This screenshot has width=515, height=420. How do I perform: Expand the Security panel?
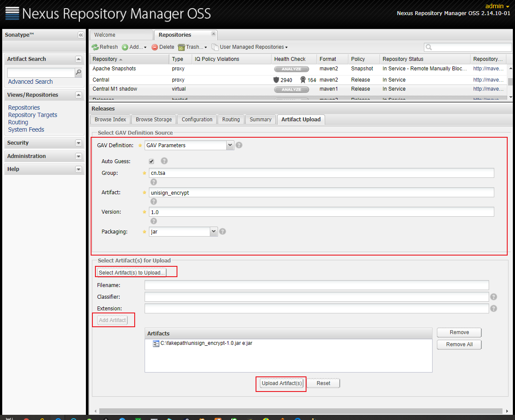click(x=79, y=143)
